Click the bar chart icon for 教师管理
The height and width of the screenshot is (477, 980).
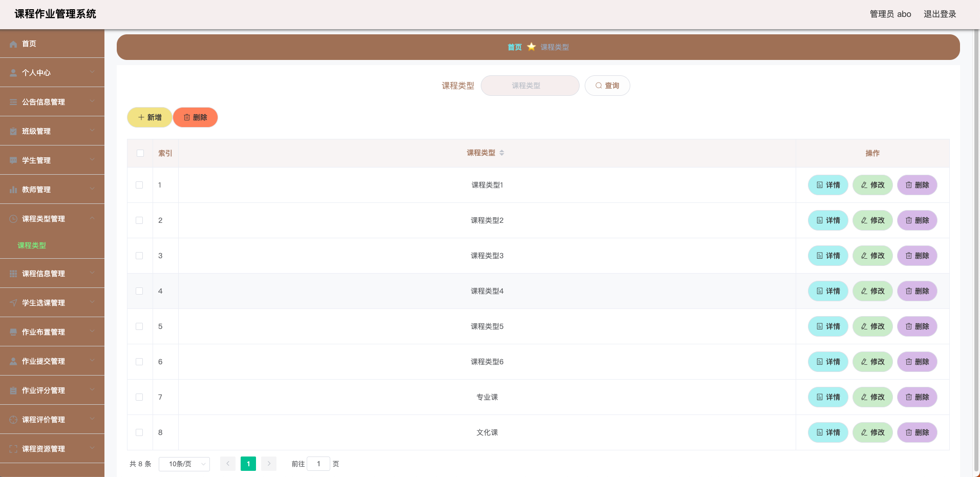[13, 190]
